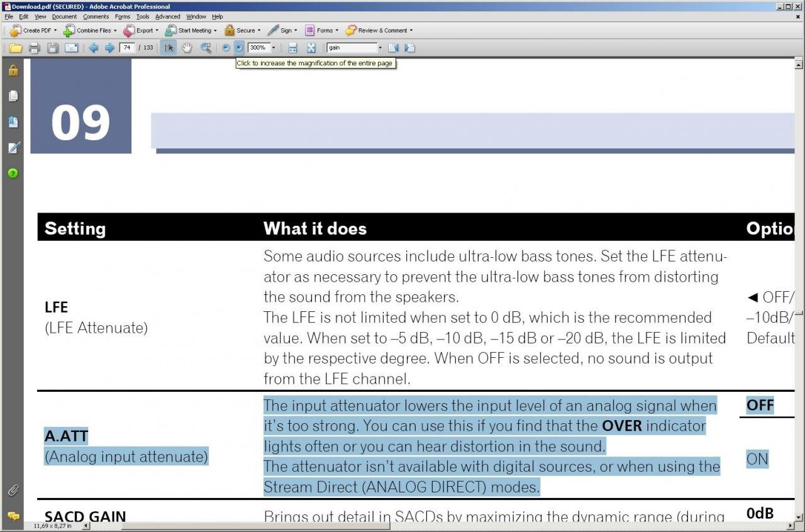Open the Document menu

(x=64, y=16)
